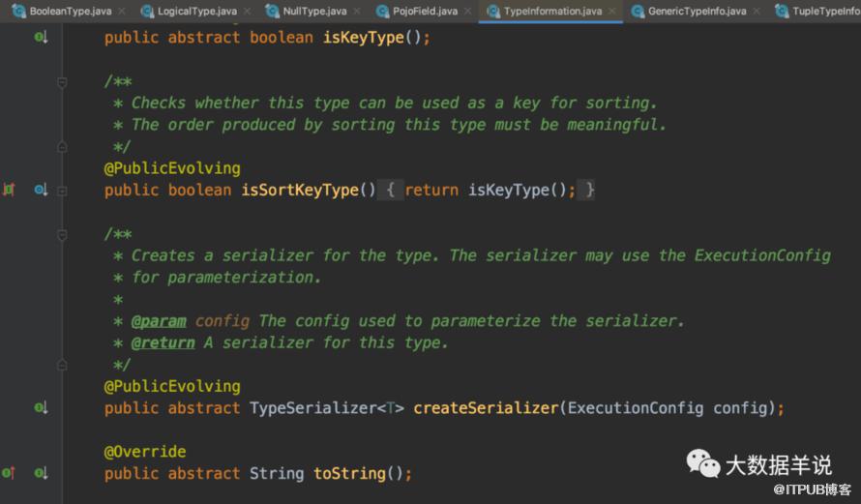
Task: Expand the isSortKeyType method body fold
Action: coord(62,191)
